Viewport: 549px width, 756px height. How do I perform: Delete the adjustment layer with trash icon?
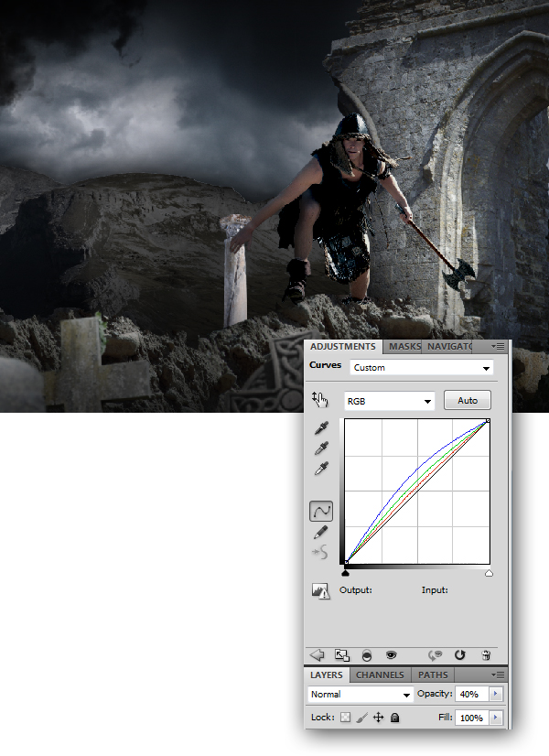click(x=486, y=654)
